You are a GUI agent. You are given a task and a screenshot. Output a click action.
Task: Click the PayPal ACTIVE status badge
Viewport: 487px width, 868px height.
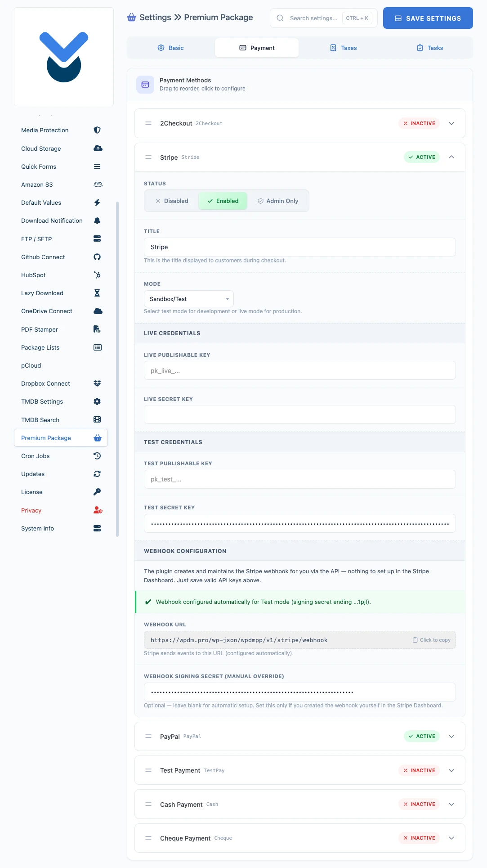[422, 736]
